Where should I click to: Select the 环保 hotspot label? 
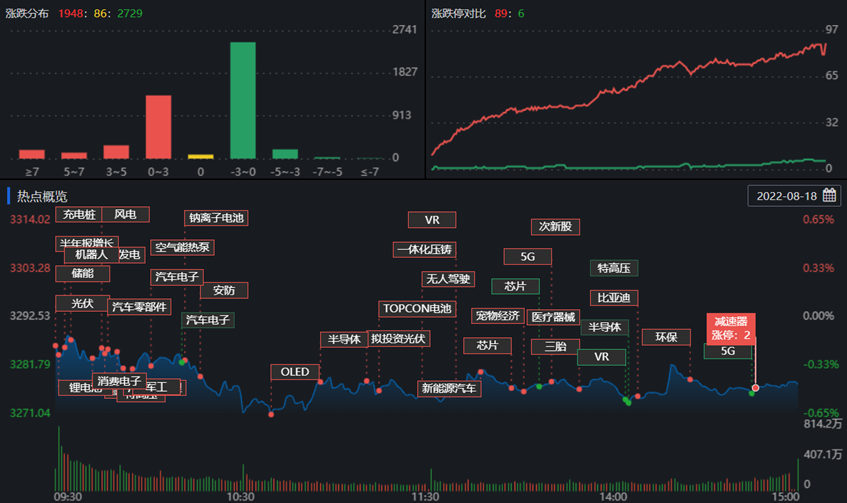pyautogui.click(x=666, y=337)
